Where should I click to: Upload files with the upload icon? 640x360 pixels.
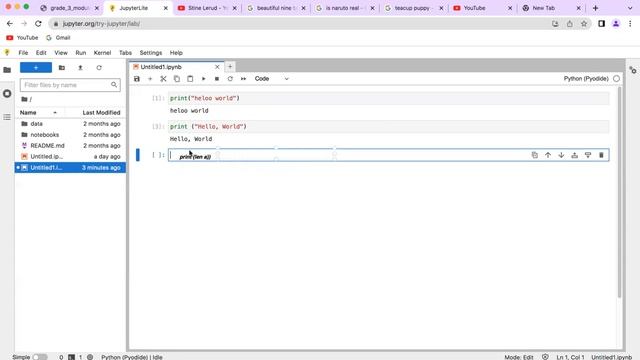[80, 68]
